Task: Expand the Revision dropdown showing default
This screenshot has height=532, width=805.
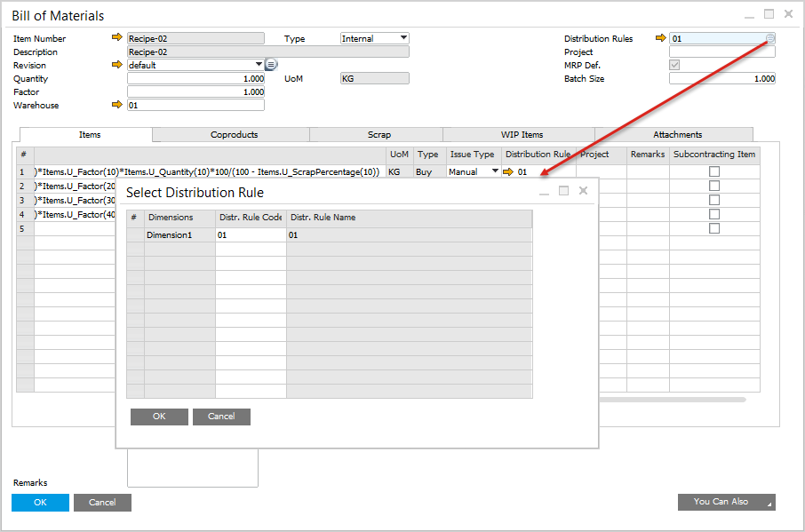Action: [259, 65]
